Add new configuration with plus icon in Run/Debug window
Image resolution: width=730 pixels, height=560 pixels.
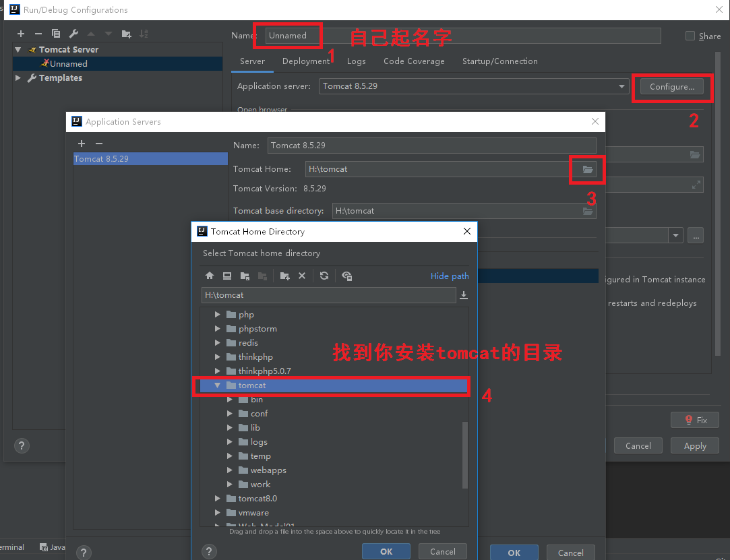coord(20,34)
